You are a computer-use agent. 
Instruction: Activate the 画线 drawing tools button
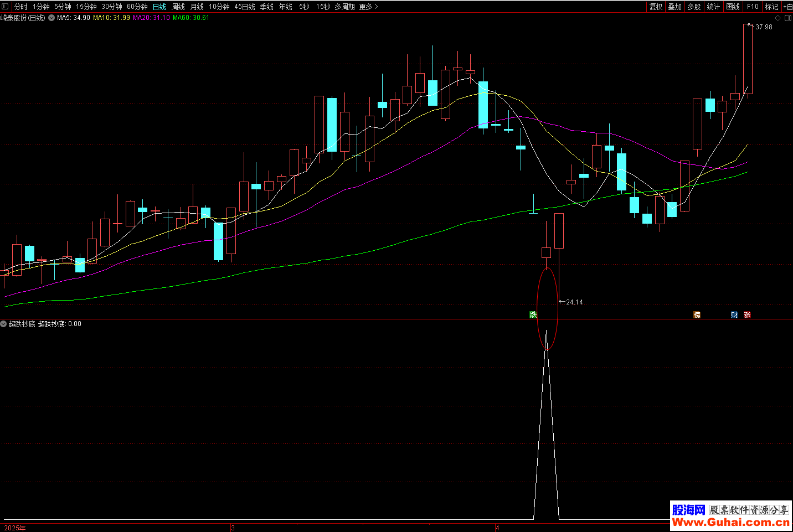tap(733, 7)
